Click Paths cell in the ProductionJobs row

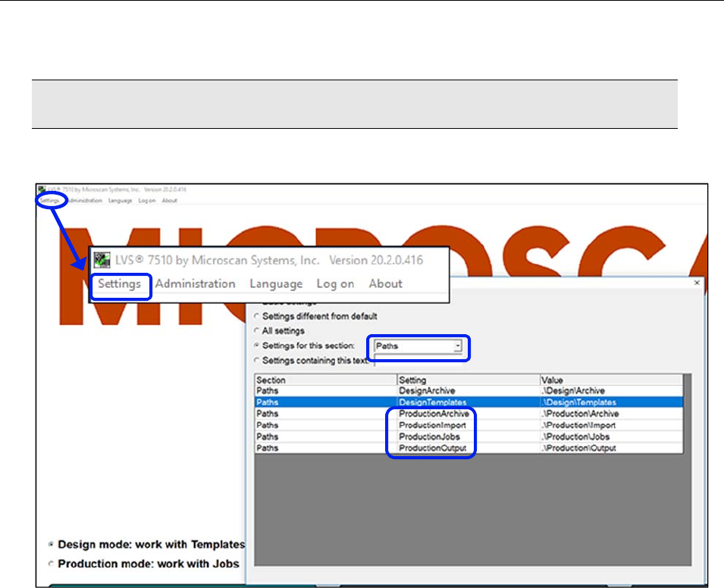pyautogui.click(x=325, y=436)
